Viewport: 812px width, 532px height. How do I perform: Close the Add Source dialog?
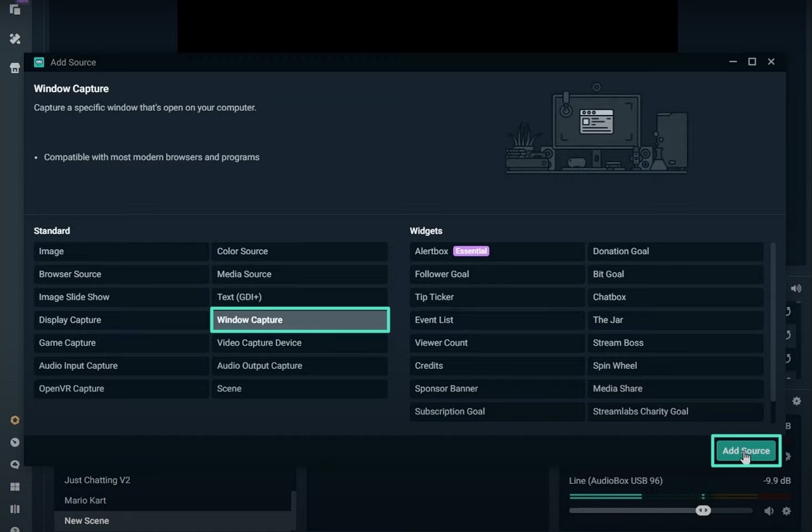tap(771, 62)
